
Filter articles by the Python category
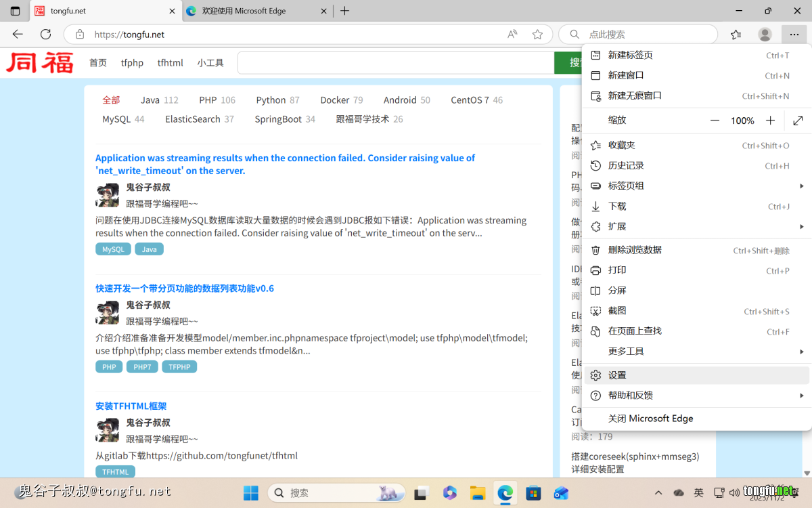271,100
